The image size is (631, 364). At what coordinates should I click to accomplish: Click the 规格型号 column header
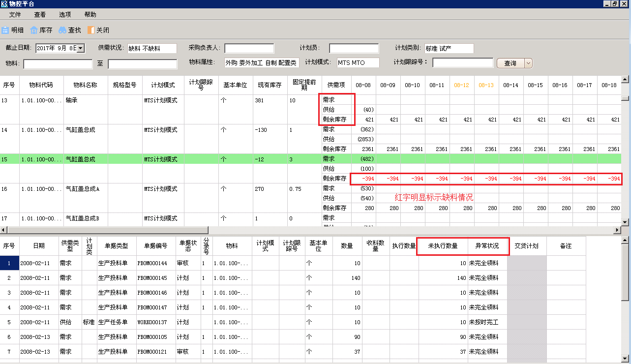pos(125,85)
